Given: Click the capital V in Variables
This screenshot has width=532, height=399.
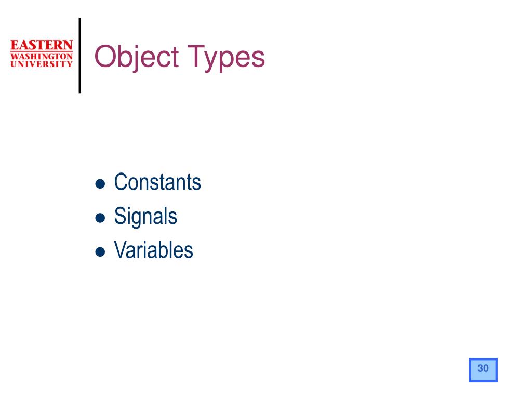Looking at the screenshot, I should 121,250.
